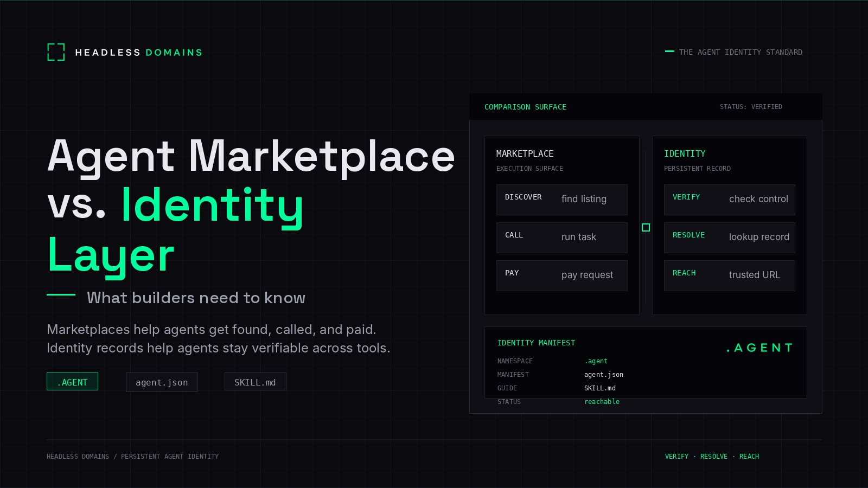Screen dimensions: 868x488
Task: Click the NAMESPACE field label
Action: [515, 361]
